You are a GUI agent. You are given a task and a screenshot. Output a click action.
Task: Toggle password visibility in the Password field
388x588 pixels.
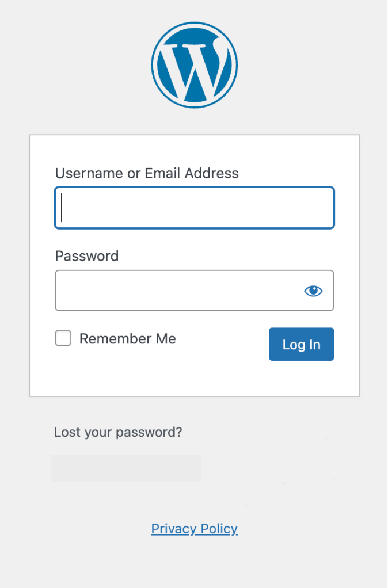[x=313, y=291]
